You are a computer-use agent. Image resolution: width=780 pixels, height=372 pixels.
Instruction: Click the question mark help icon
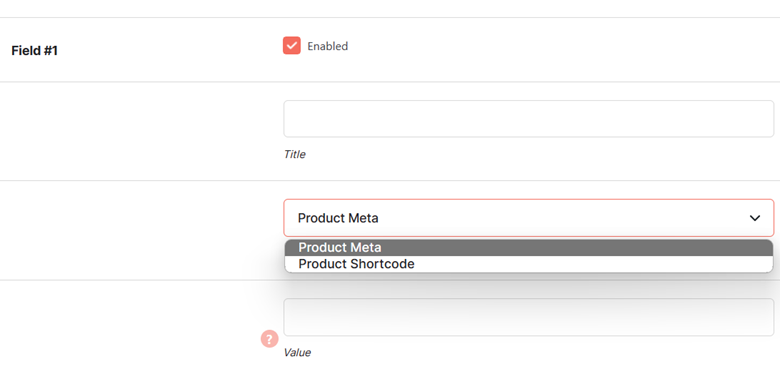point(269,339)
